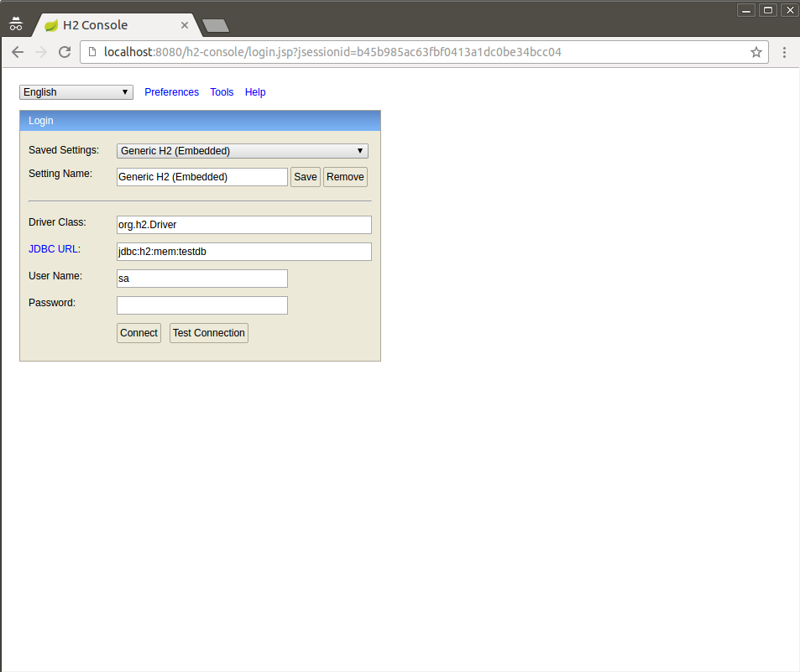Image resolution: width=800 pixels, height=672 pixels.
Task: Focus the Password field
Action: pyautogui.click(x=202, y=305)
